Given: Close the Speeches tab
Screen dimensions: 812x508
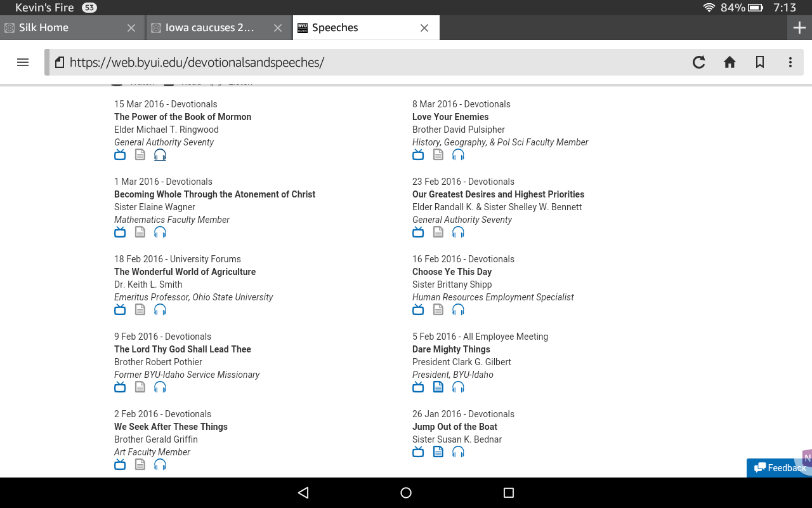Looking at the screenshot, I should pyautogui.click(x=424, y=28).
